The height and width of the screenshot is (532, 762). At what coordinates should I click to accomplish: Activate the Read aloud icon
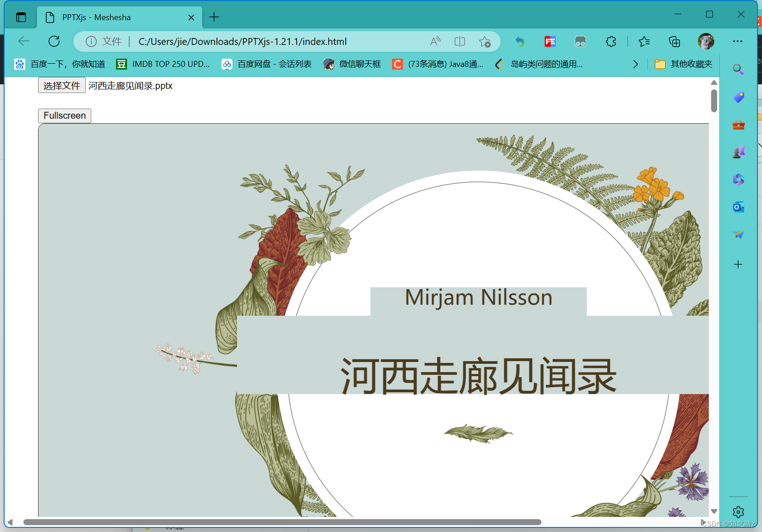435,42
